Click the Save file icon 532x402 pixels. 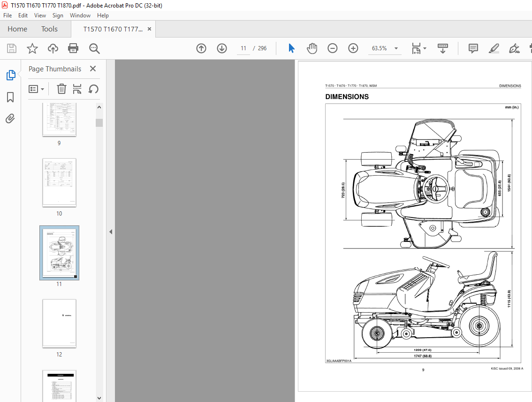(12, 48)
